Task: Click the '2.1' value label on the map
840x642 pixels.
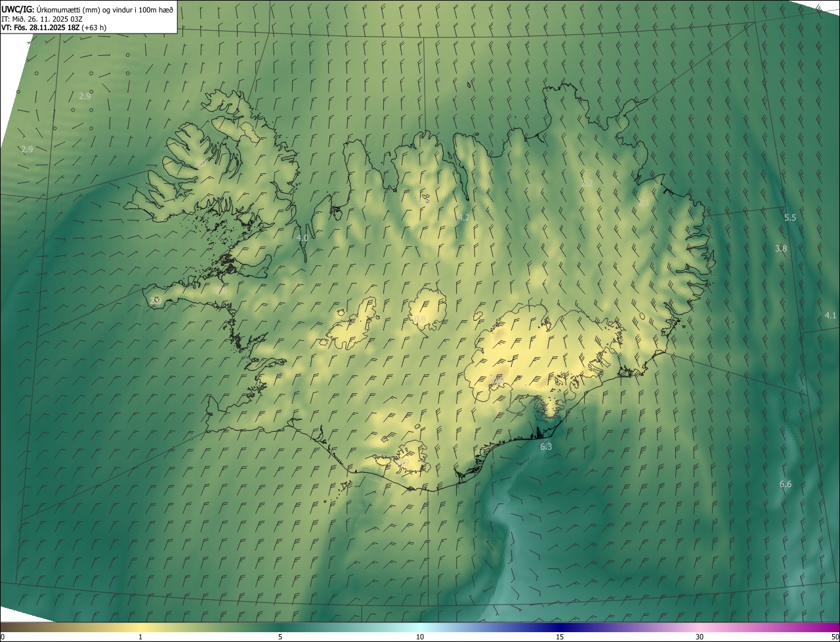Action: click(x=644, y=203)
